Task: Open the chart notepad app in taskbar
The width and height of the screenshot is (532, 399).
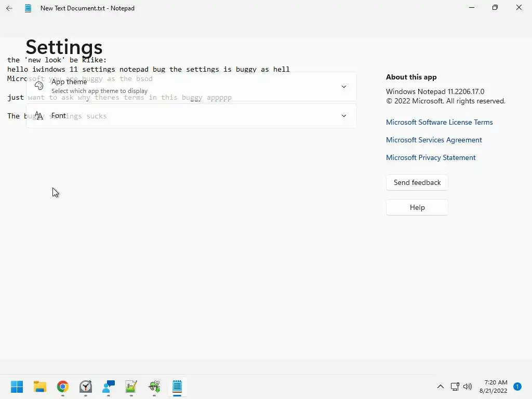Action: point(131,387)
